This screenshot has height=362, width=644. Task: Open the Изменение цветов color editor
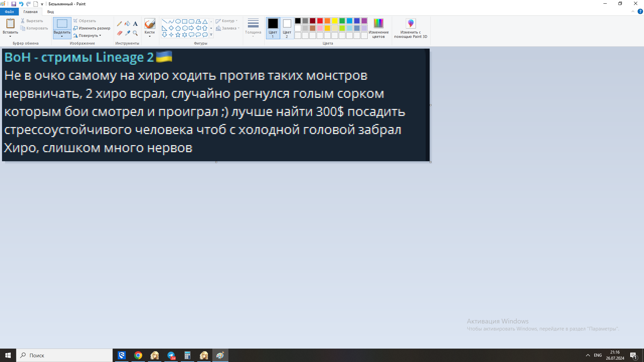click(x=379, y=28)
